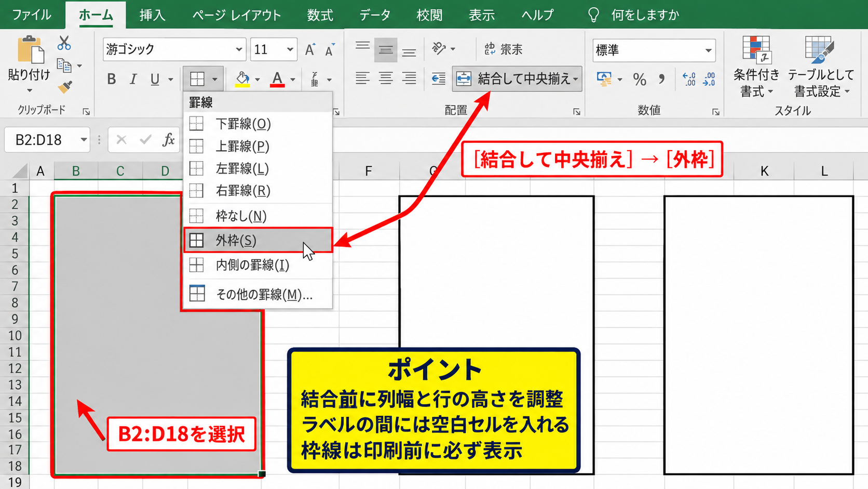Choose 上罫線(P) top border
868x489 pixels.
pyautogui.click(x=257, y=146)
